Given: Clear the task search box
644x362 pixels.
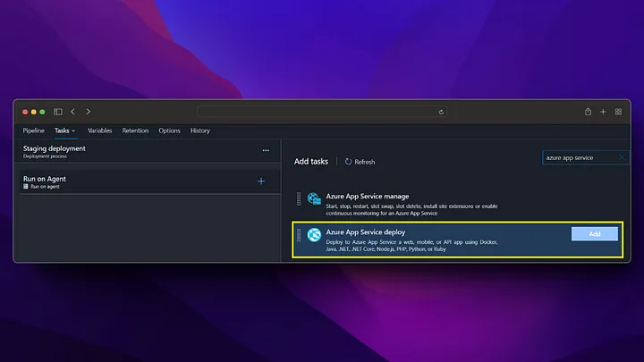Looking at the screenshot, I should (x=622, y=157).
